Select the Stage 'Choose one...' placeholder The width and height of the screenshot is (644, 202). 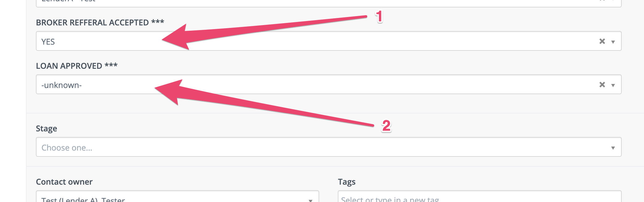(67, 148)
